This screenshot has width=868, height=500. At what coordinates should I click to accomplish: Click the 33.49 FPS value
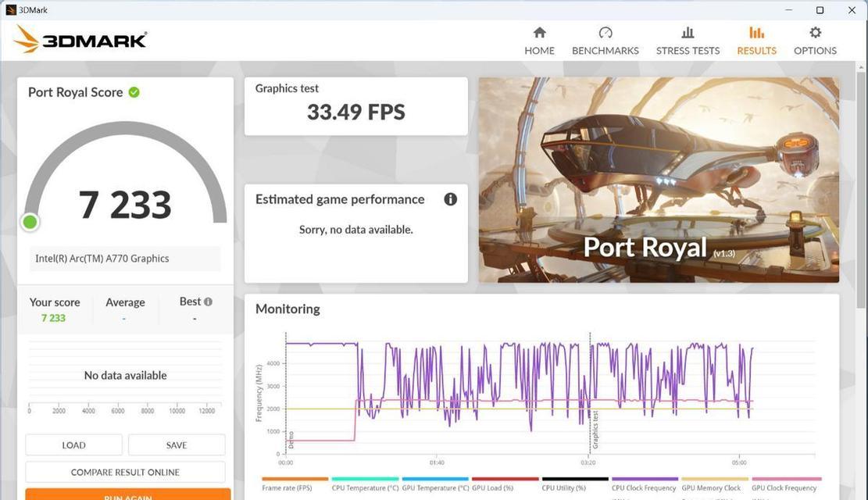click(356, 112)
